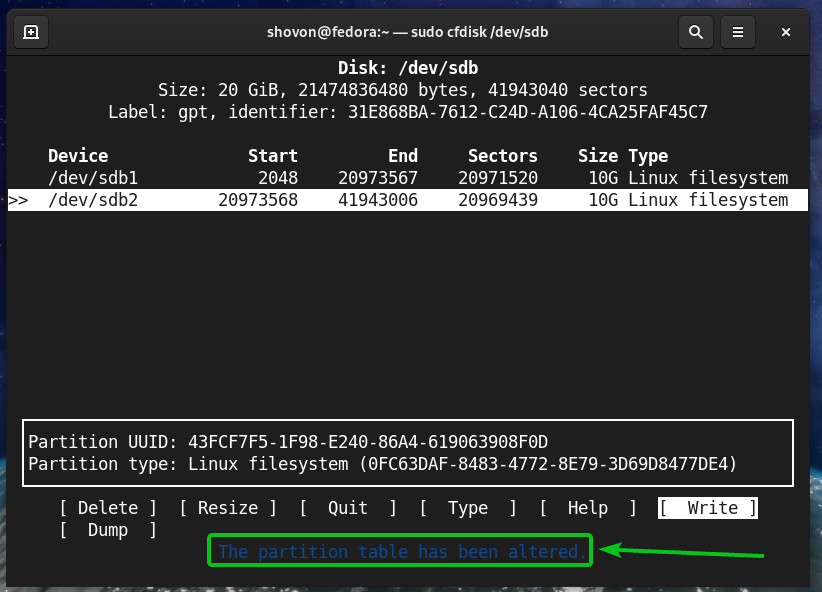The width and height of the screenshot is (822, 592).
Task: Activate the highlighted Write option
Action: (x=708, y=508)
